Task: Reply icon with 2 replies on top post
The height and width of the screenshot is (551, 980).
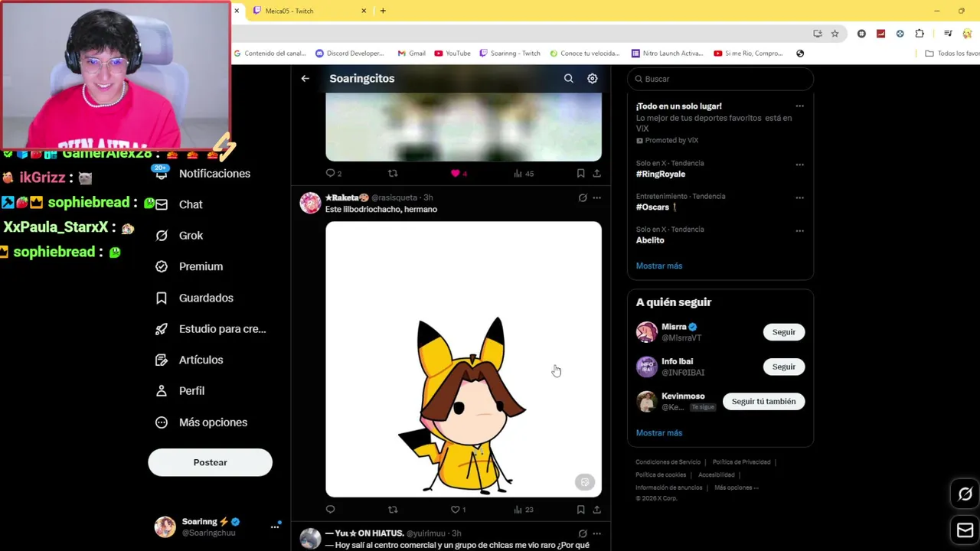Action: coord(334,174)
